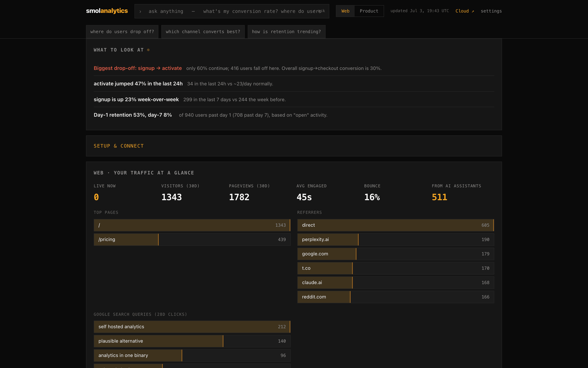Open 'Biggest drop-off: signup → activate' insight
The width and height of the screenshot is (588, 368).
click(x=294, y=68)
